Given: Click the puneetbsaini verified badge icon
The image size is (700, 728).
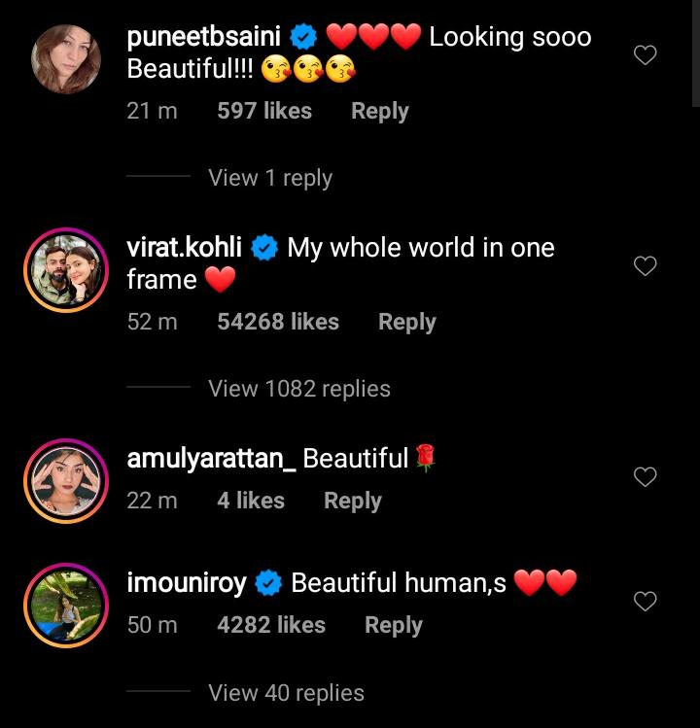Looking at the screenshot, I should point(304,38).
